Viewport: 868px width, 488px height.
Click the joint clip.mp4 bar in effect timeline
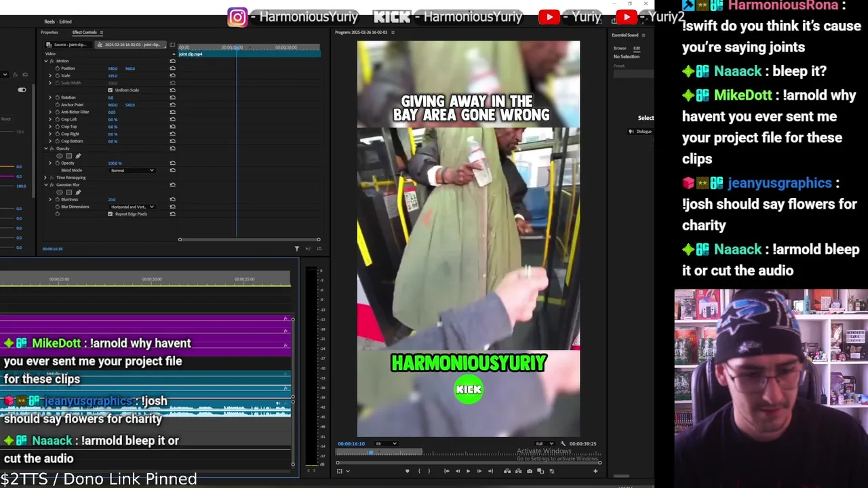(250, 54)
